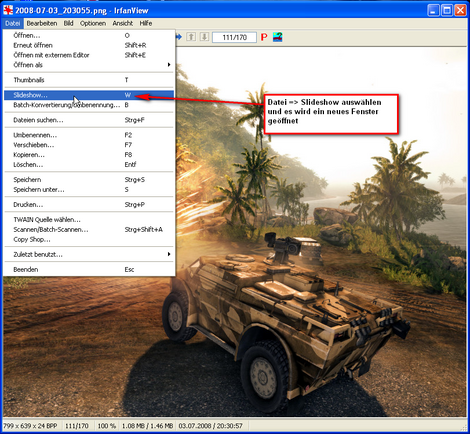
Task: Select Erneut öffnen menu entry
Action: [89, 45]
